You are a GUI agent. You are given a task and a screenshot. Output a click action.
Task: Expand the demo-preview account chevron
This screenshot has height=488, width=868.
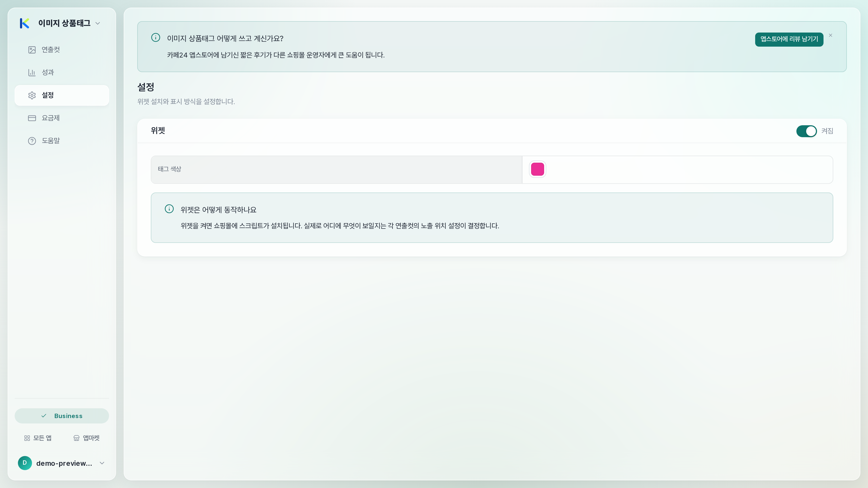tap(102, 463)
